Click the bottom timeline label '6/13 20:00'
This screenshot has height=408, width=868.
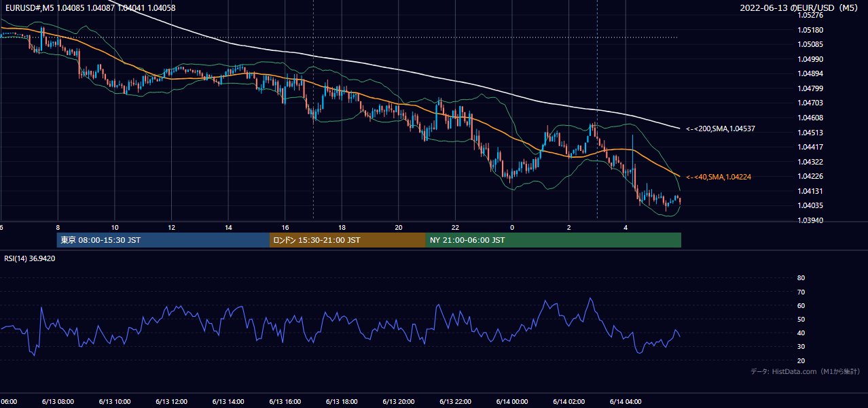tap(398, 401)
